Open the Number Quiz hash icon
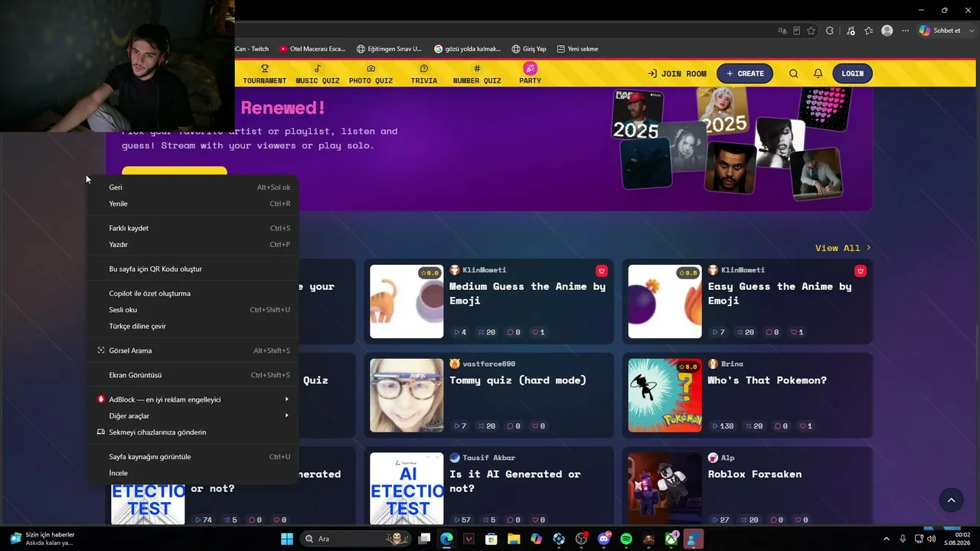 tap(477, 68)
